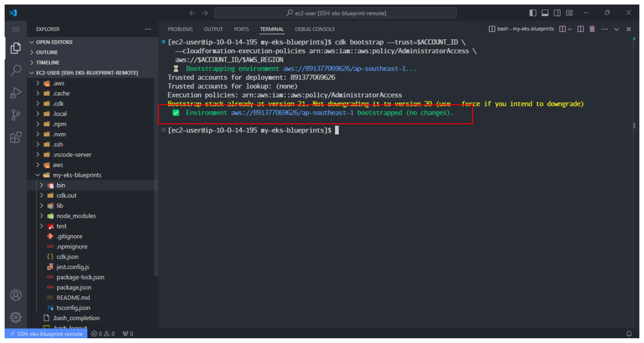Go back with the left arrow
The image size is (644, 343).
click(x=192, y=13)
